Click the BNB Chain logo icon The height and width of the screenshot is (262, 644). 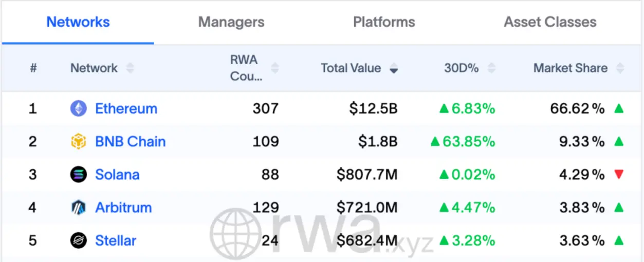coord(79,142)
